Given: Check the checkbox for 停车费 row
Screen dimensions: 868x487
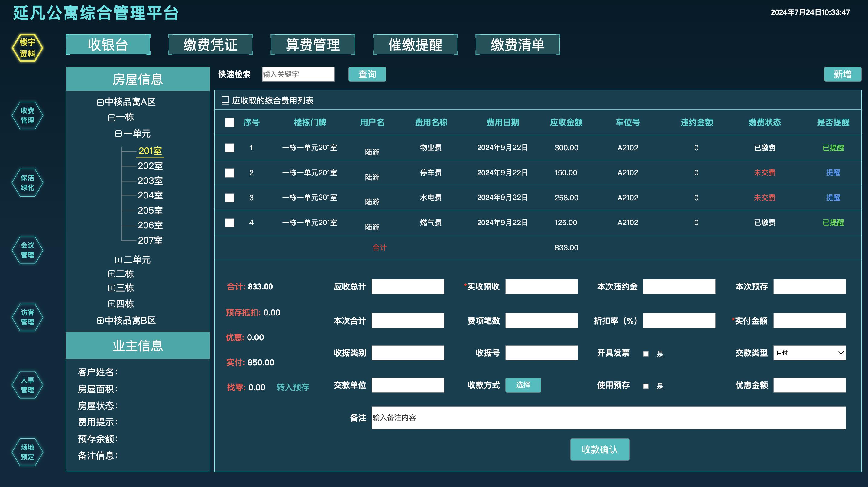Looking at the screenshot, I should [229, 173].
